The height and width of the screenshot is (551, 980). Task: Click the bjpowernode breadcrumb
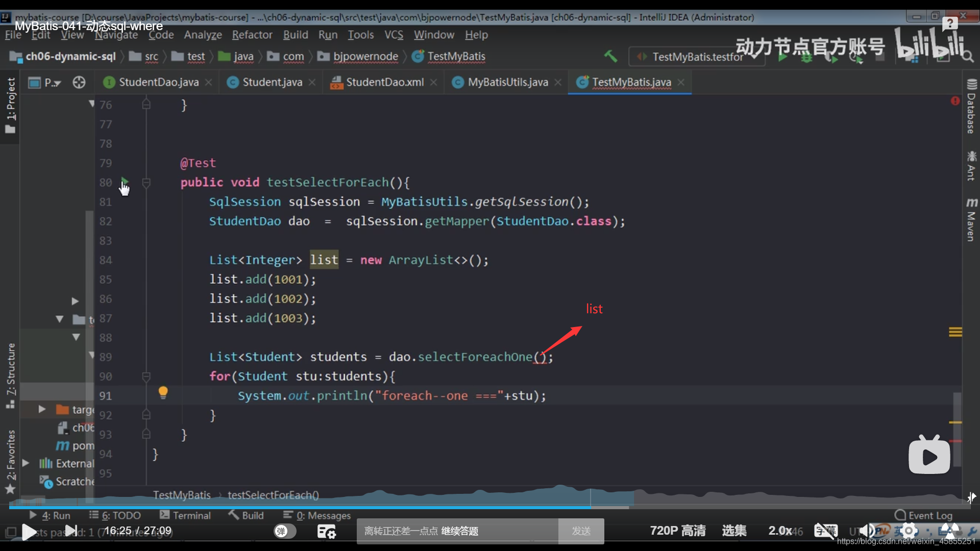[x=358, y=57]
